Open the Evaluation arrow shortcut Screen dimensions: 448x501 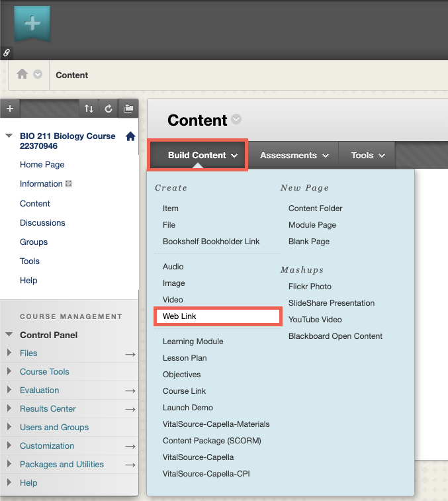point(130,390)
